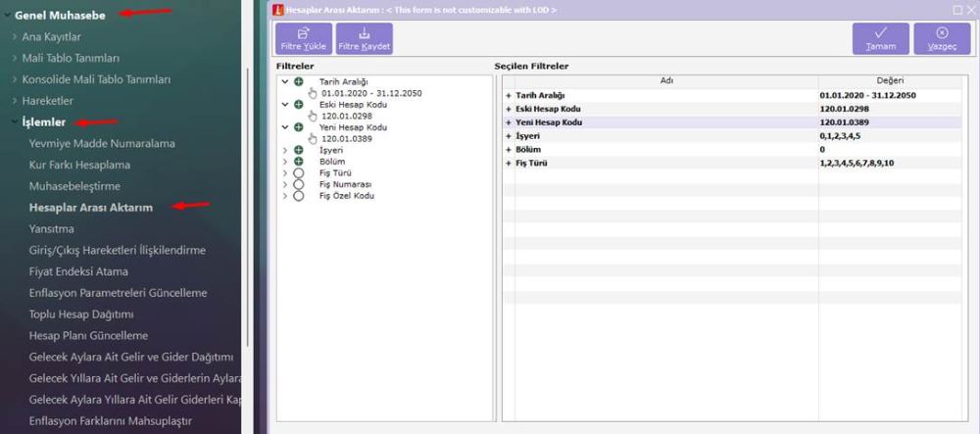
Task: Click the Logo app icon in title bar
Action: point(278,10)
